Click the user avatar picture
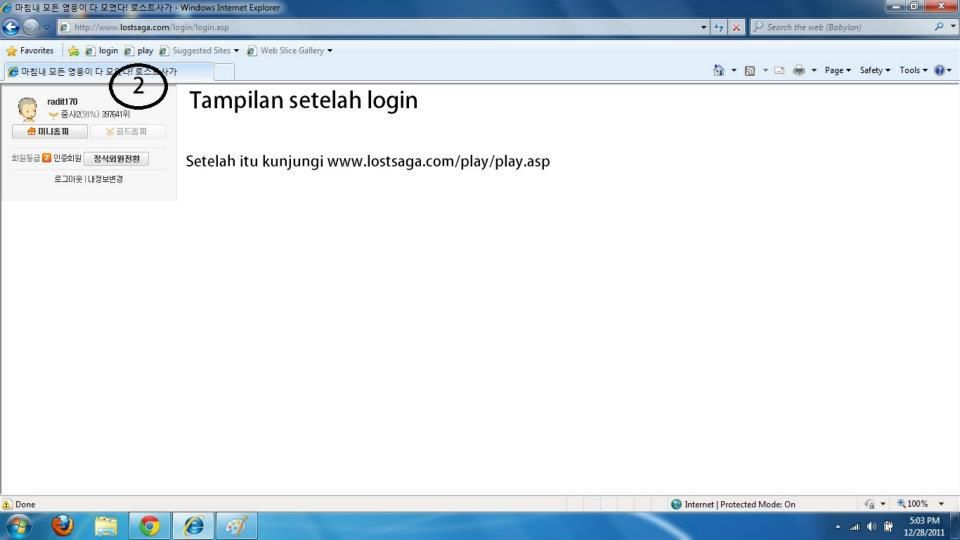Screen dimensions: 960x540 (x=27, y=109)
